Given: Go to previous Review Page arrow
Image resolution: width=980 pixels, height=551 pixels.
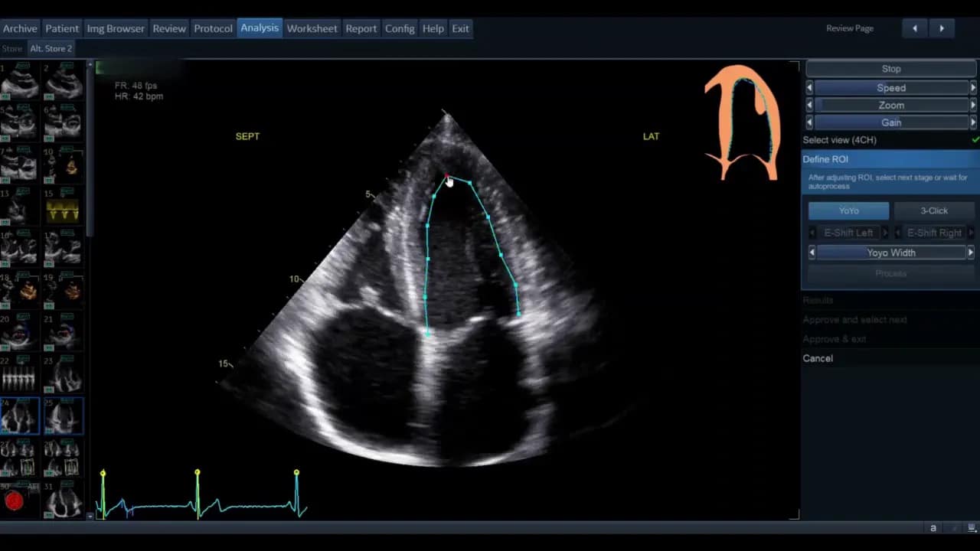Looking at the screenshot, I should tap(914, 28).
